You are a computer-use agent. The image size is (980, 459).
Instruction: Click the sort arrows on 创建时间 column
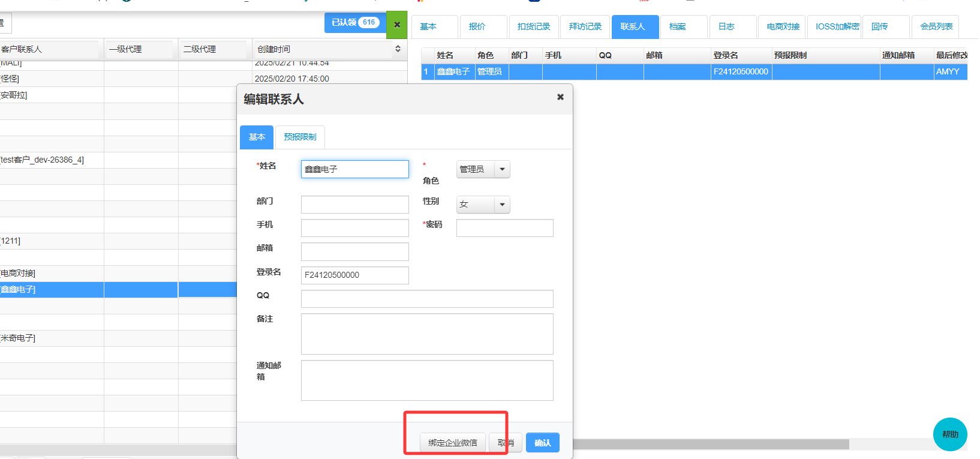click(398, 49)
